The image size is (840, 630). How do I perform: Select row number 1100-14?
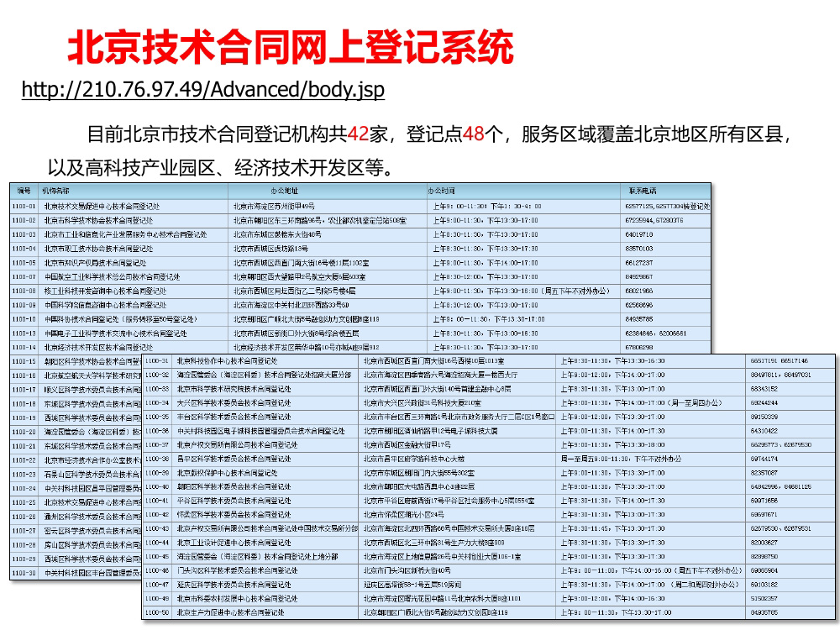[x=24, y=347]
